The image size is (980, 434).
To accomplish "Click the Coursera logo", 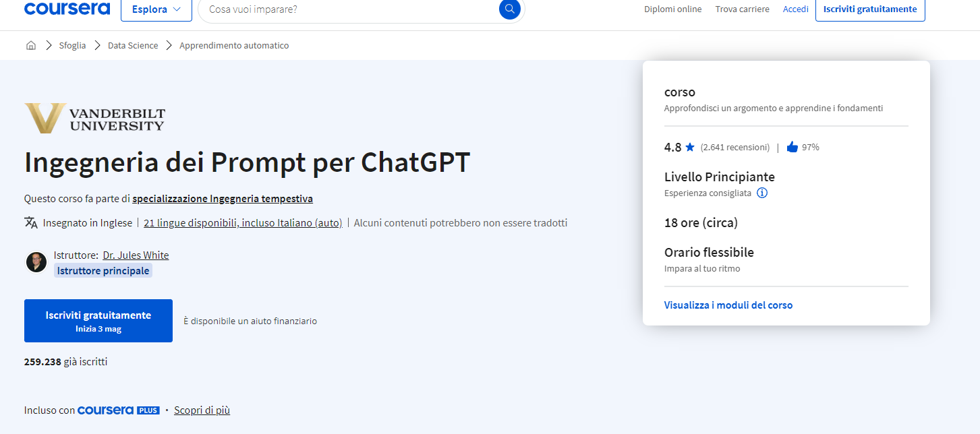I will click(x=67, y=9).
